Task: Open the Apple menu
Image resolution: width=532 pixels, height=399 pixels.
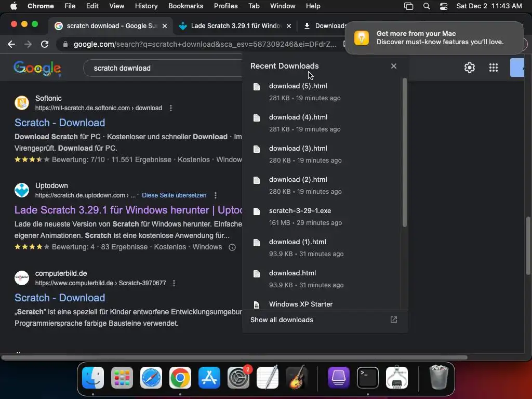Action: [14, 6]
